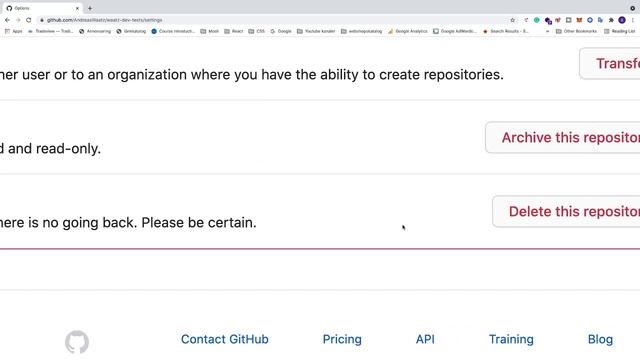The image size is (640, 360).
Task: Open the Extensions puzzle piece menu
Action: point(611,20)
